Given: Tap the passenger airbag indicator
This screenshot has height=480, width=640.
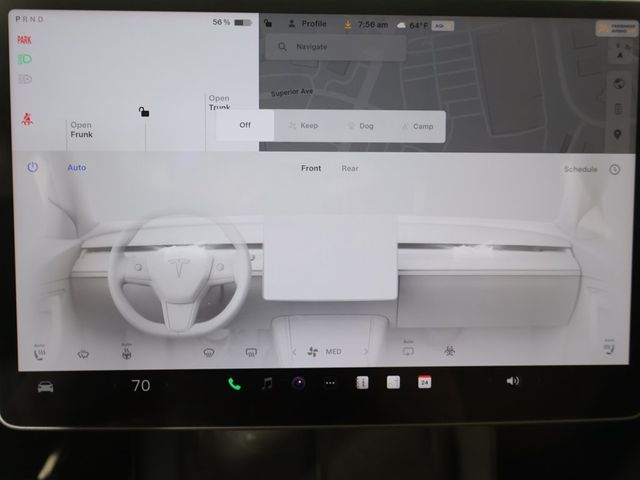Looking at the screenshot, I should 617,28.
